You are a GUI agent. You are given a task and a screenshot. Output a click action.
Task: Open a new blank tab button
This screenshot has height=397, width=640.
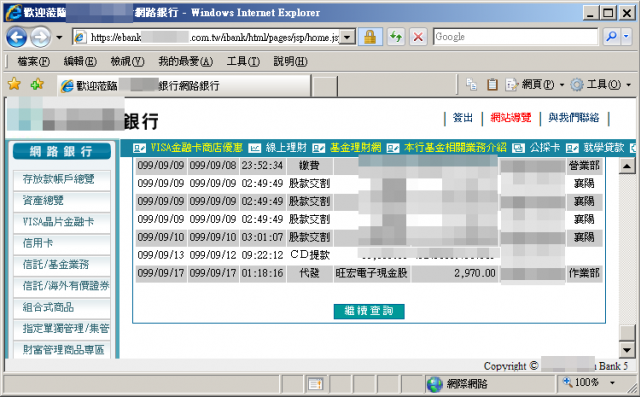click(324, 86)
